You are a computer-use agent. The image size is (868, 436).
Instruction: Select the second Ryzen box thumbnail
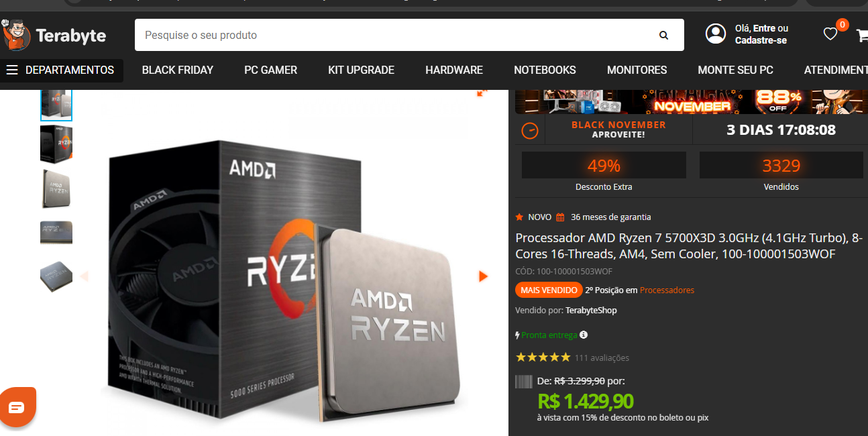pyautogui.click(x=56, y=144)
